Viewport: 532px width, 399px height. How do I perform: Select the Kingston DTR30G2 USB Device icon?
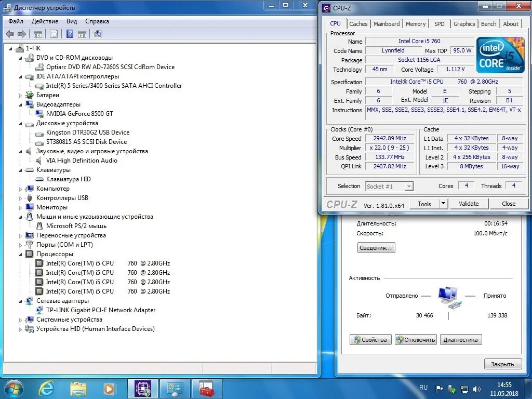point(39,132)
